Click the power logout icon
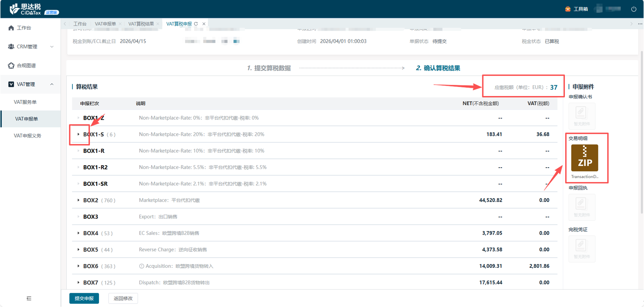Image resolution: width=644 pixels, height=308 pixels. coord(634,9)
